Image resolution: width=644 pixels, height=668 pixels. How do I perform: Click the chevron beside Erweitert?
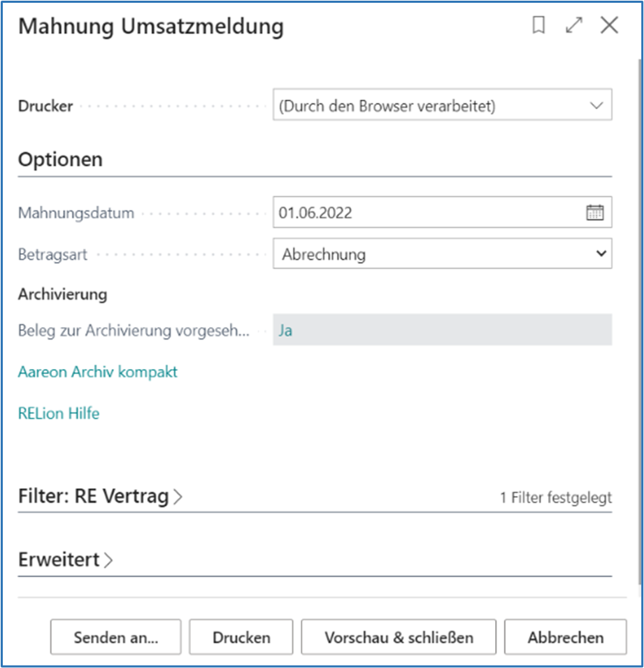tap(108, 560)
